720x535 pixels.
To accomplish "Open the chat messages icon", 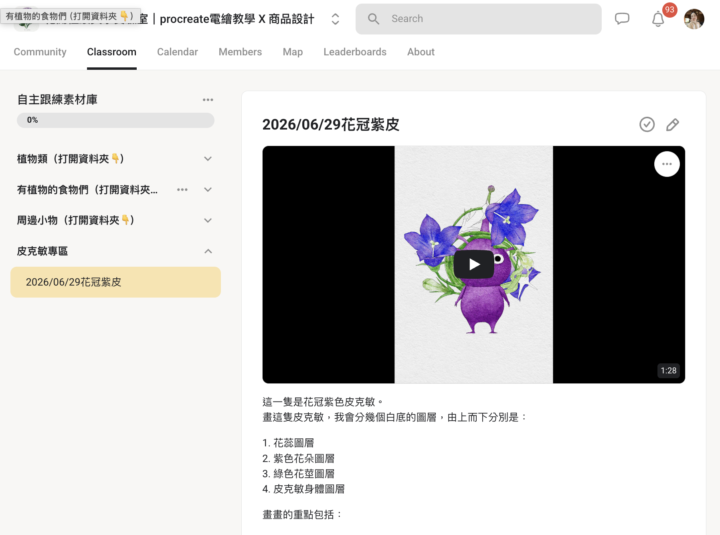I will [622, 19].
